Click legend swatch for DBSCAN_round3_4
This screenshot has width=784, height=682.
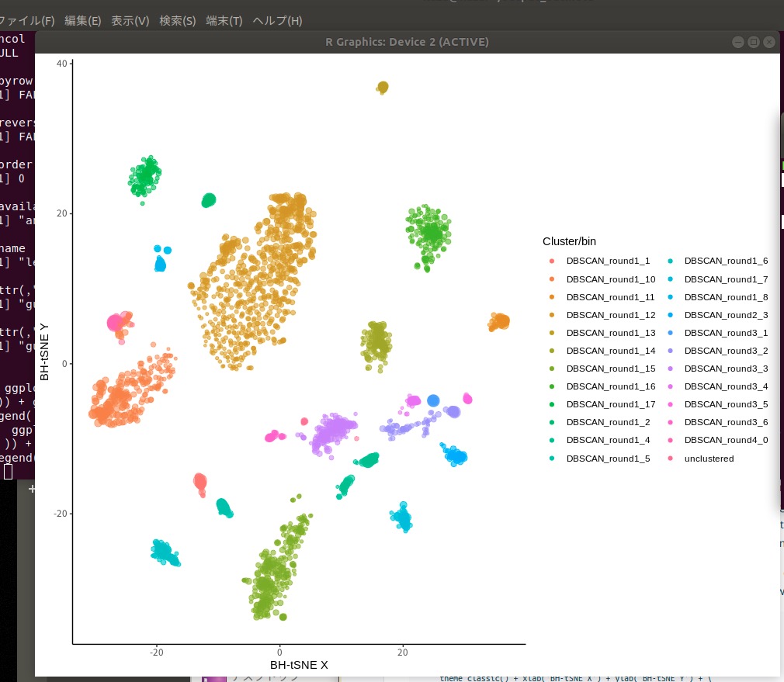[x=670, y=386]
